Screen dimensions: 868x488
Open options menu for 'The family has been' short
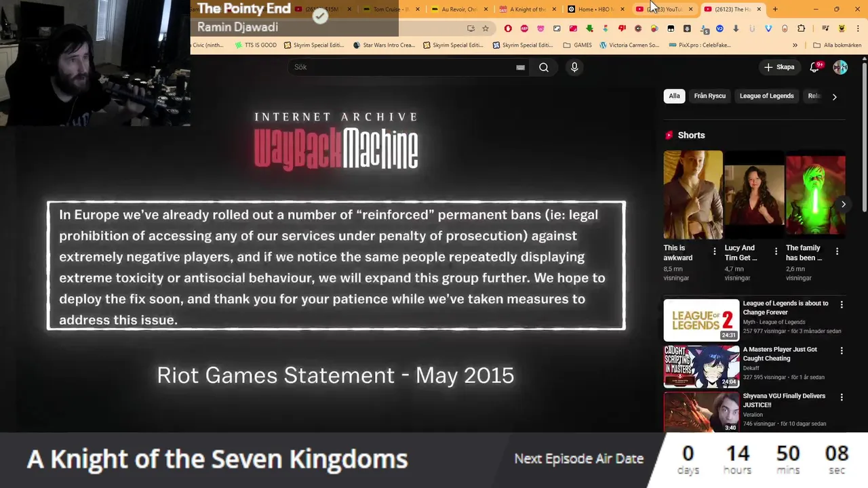pyautogui.click(x=837, y=251)
